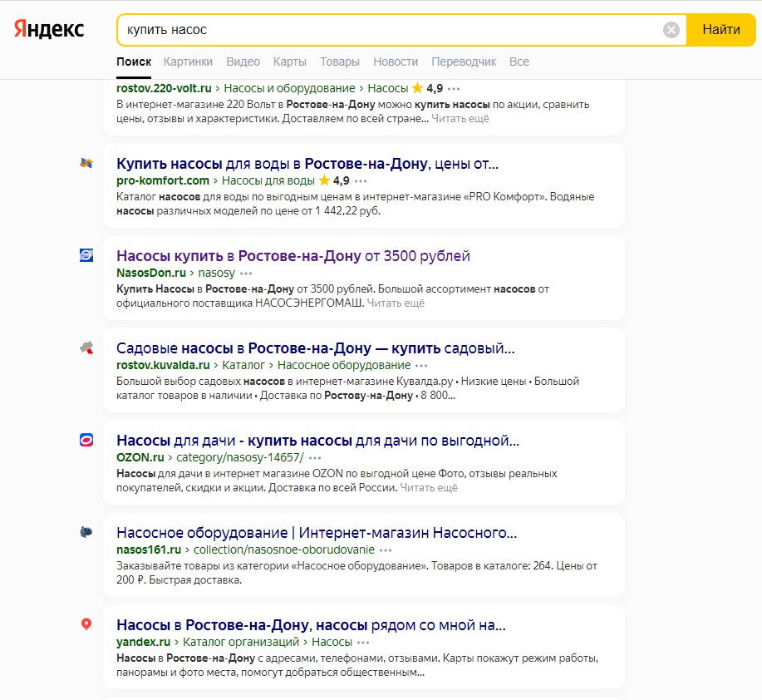The height and width of the screenshot is (700, 762).
Task: Click the pro-komfort.com favicon
Action: point(86,163)
